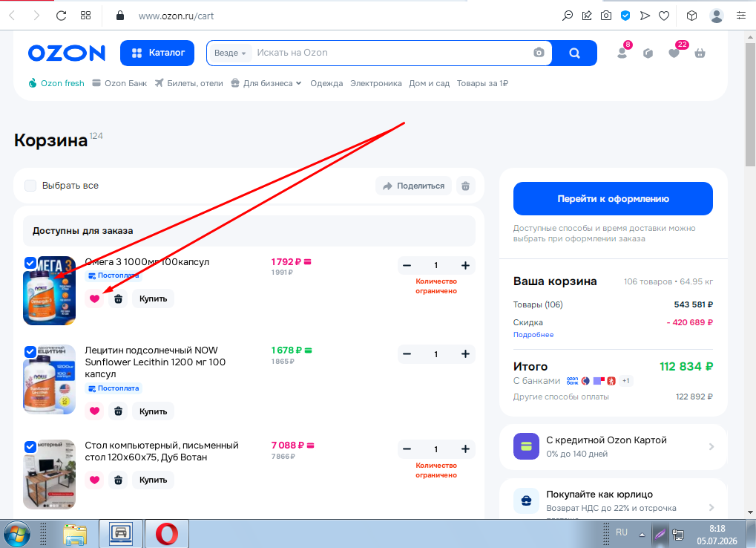
Task: Open the Омега 3 product thumbnail
Action: 50,290
